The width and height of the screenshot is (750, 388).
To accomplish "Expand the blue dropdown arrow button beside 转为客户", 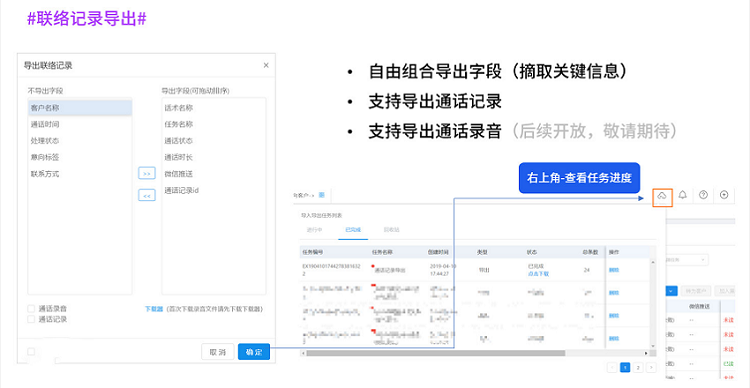I will pyautogui.click(x=672, y=290).
